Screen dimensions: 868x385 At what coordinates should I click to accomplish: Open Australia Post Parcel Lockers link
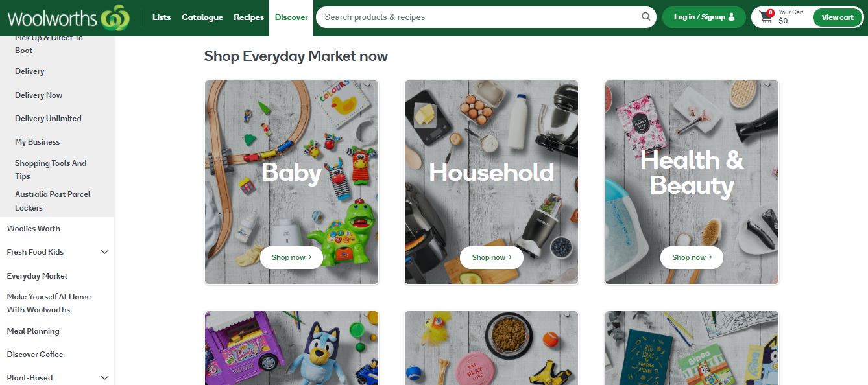tap(53, 201)
